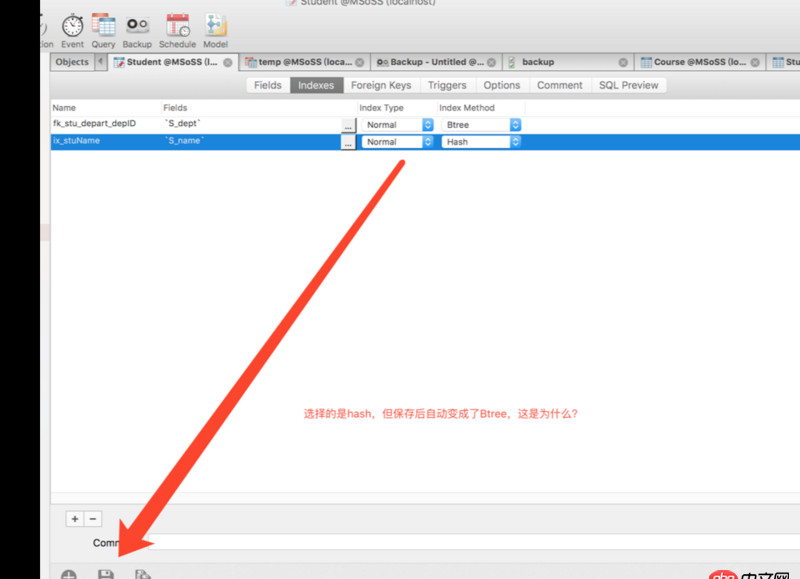
Task: Open the Btree Index Method dropdown
Action: click(481, 125)
